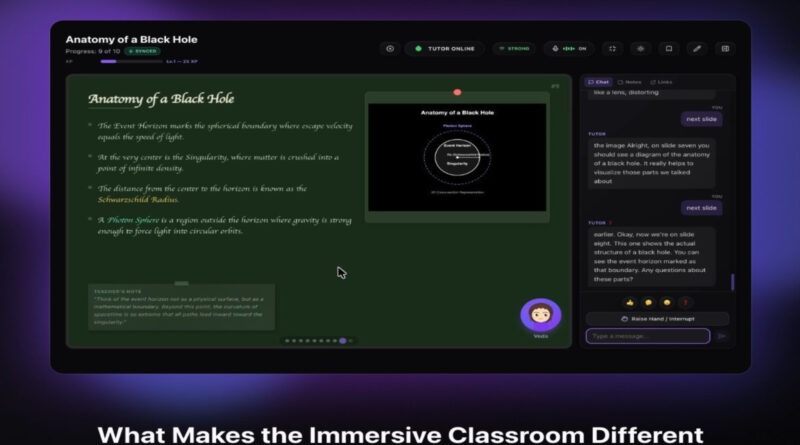Viewport: 800px width, 445px height.
Task: Click the red dot beside the lower TUTOR label
Action: [610, 223]
